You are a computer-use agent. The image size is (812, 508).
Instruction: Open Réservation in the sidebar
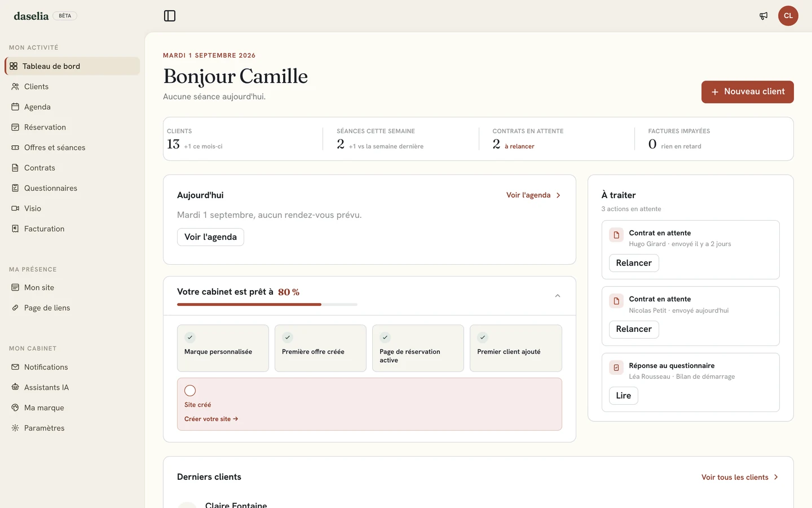pos(72,127)
